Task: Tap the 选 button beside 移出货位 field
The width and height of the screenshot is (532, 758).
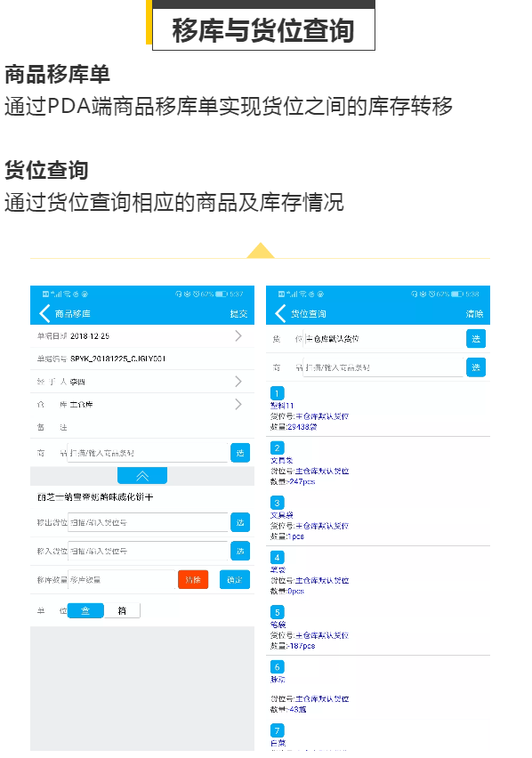Action: pyautogui.click(x=240, y=522)
